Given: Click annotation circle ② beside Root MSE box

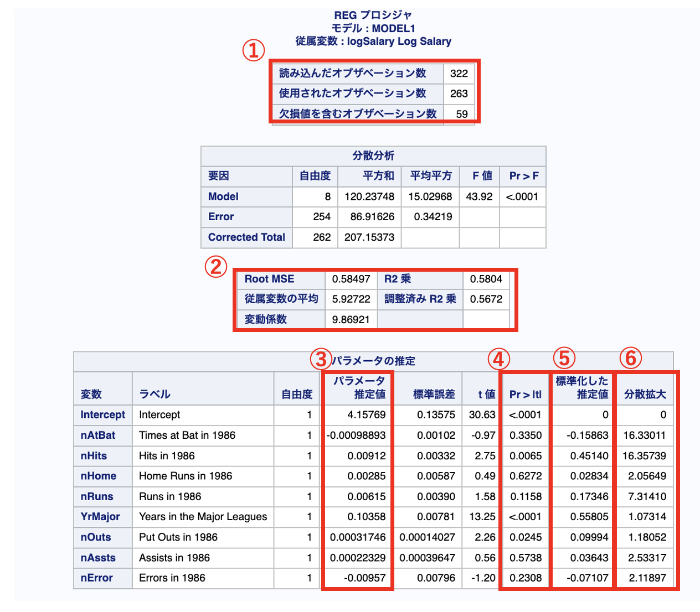Looking at the screenshot, I should pyautogui.click(x=215, y=267).
